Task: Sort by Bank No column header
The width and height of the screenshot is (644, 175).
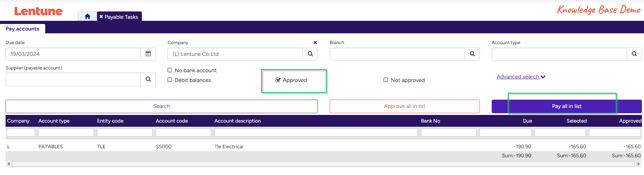Action: click(x=430, y=121)
